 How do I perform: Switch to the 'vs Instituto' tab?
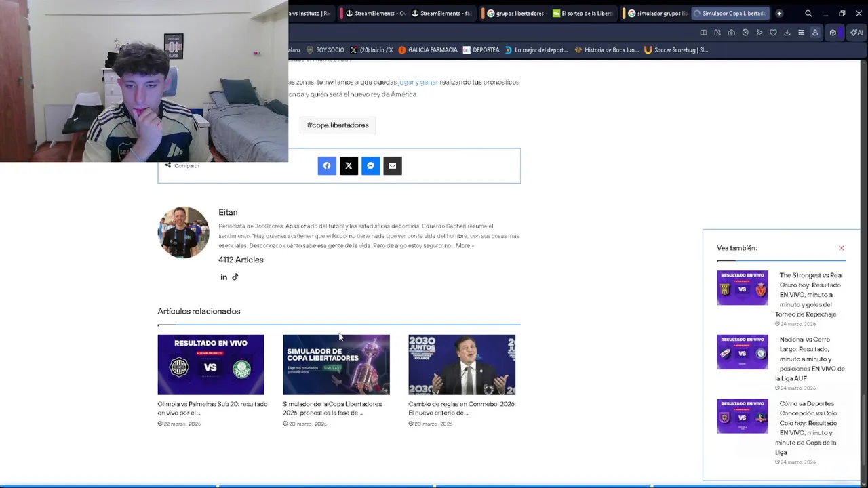[x=310, y=13]
